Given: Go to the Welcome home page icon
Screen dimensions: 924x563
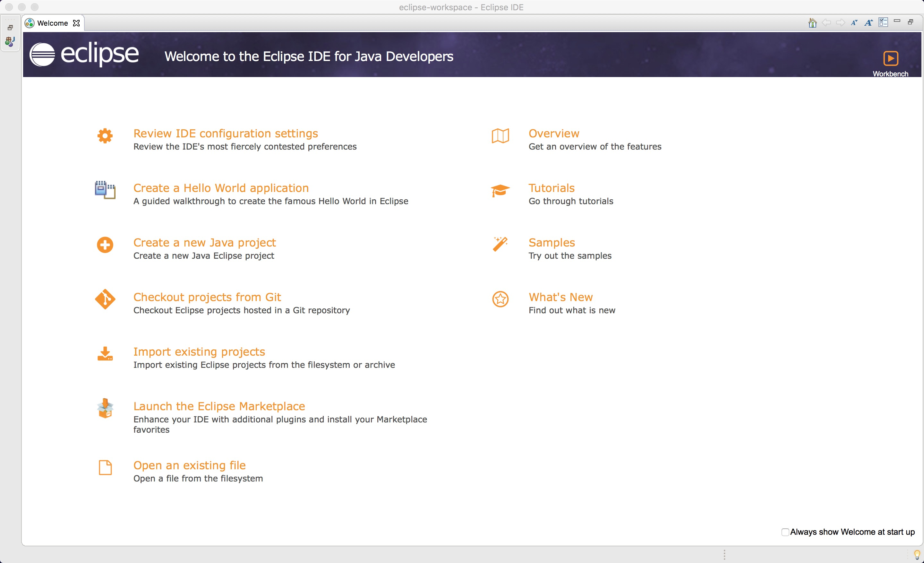Looking at the screenshot, I should (812, 23).
